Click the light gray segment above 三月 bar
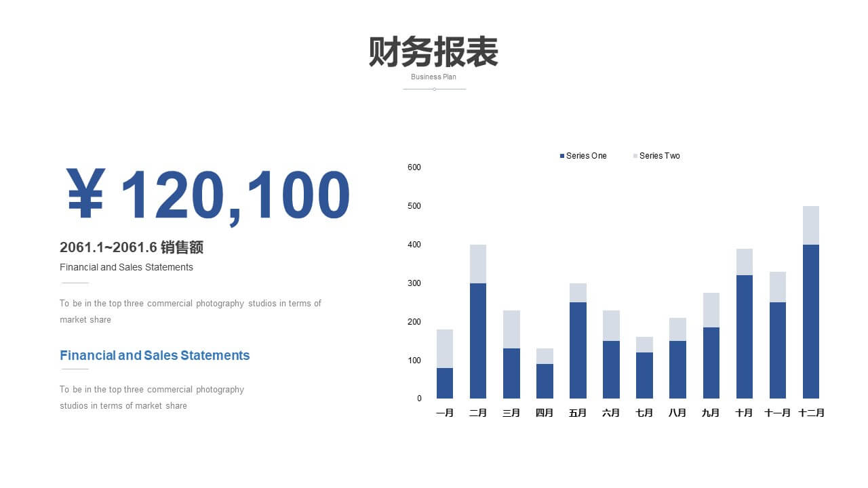Viewport: 868px width, 488px height. 511,329
